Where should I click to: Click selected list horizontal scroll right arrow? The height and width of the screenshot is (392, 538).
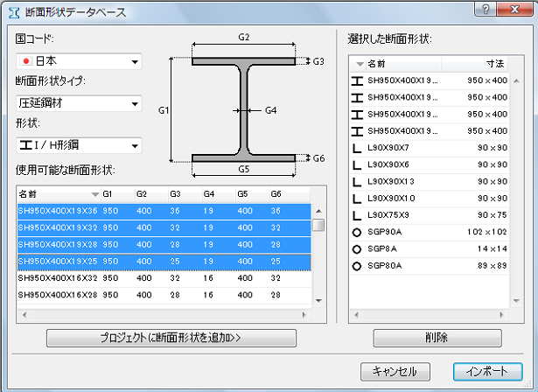[x=501, y=315]
